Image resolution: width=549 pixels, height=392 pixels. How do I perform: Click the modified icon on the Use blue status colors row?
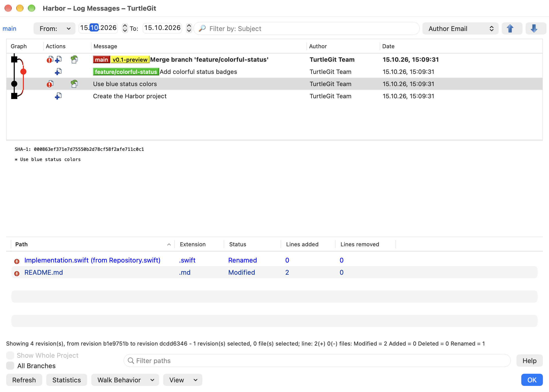pos(50,84)
